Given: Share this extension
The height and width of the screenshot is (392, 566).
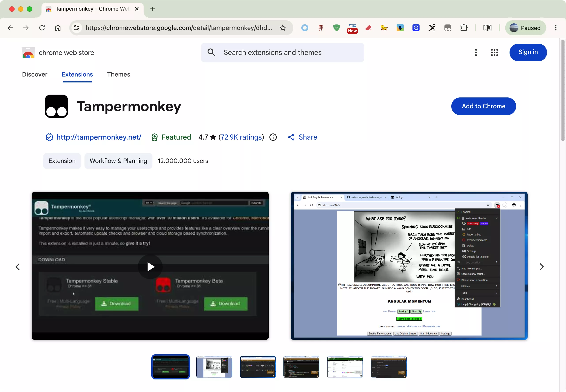Looking at the screenshot, I should (302, 137).
